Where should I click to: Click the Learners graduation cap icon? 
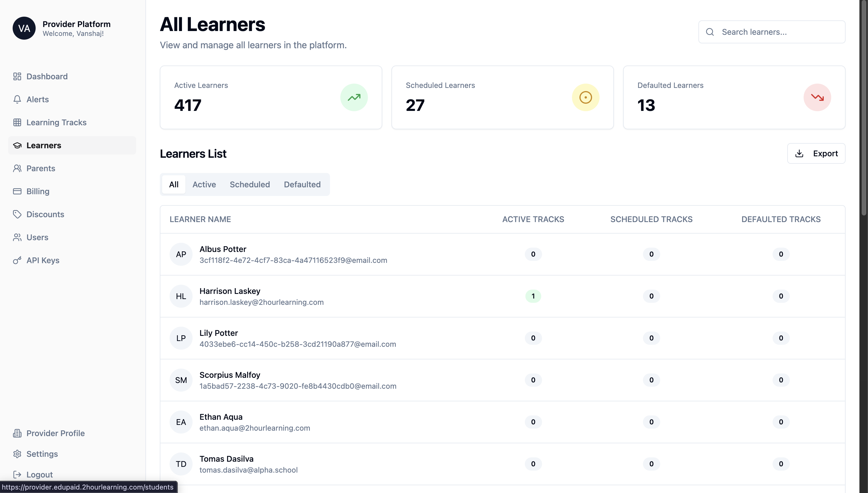point(17,145)
